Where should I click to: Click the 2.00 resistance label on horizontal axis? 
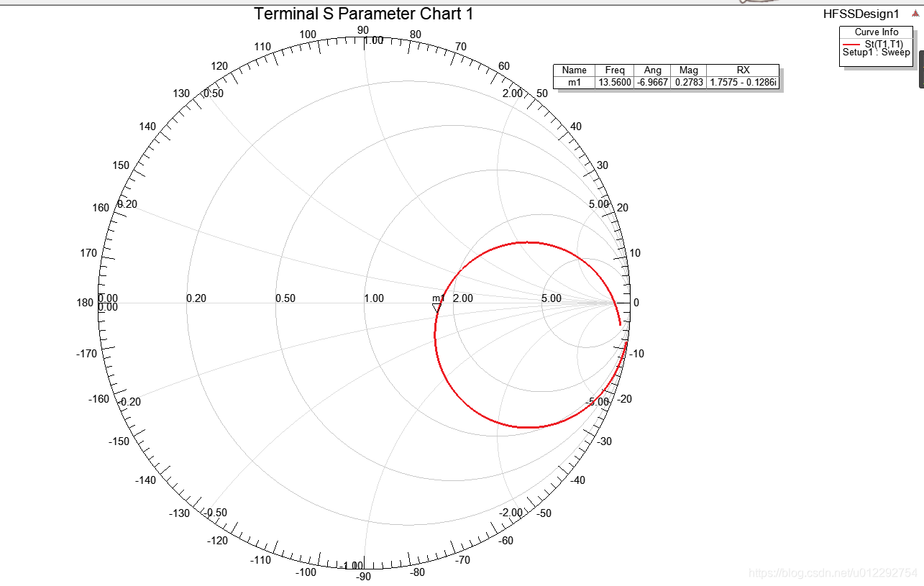[462, 298]
